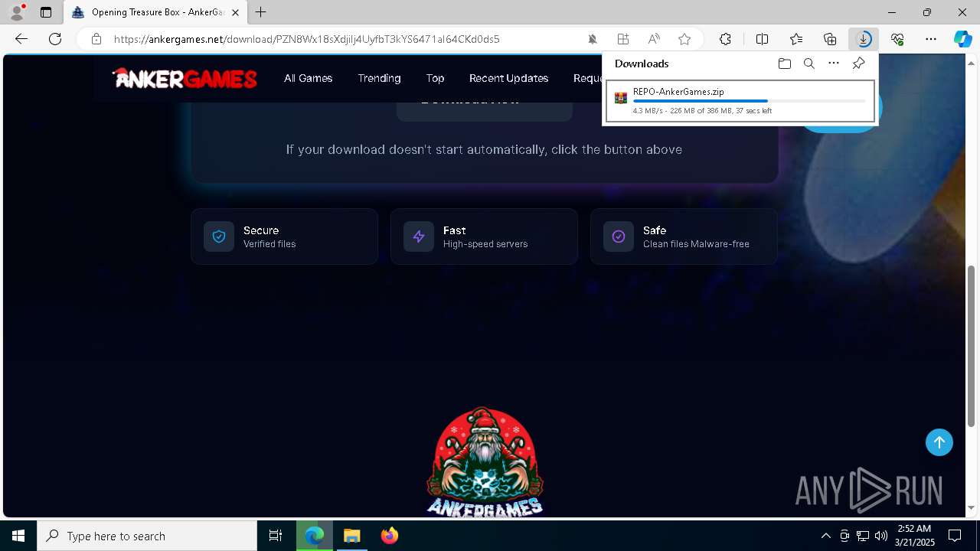Viewport: 980px width, 551px height.
Task: Open Browser essentials icon
Action: 897,39
